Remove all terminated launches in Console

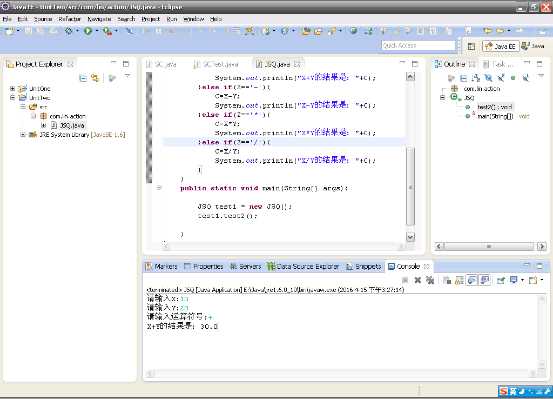pyautogui.click(x=430, y=280)
